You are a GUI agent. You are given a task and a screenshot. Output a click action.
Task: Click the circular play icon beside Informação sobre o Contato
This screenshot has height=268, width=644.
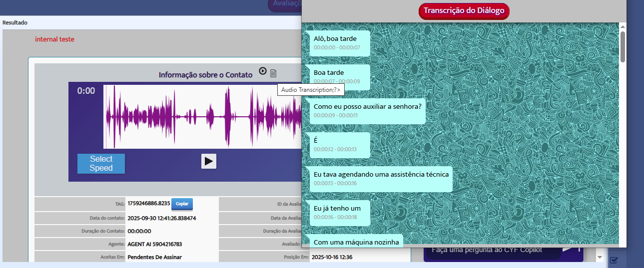[263, 71]
